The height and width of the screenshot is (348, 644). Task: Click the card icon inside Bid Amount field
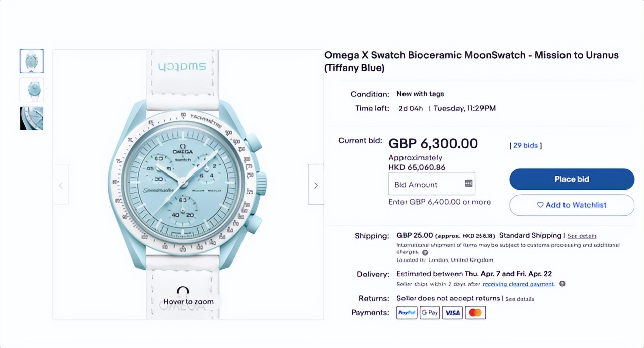(x=469, y=184)
